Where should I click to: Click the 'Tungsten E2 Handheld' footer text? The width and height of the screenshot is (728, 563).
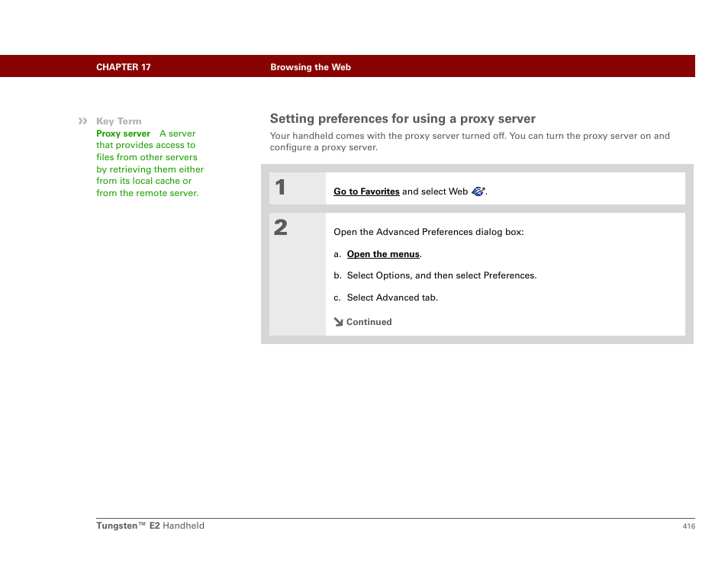coord(150,526)
